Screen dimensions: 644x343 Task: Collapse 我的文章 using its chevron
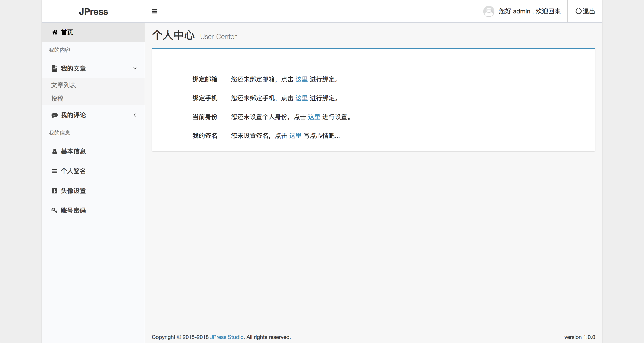(x=135, y=69)
